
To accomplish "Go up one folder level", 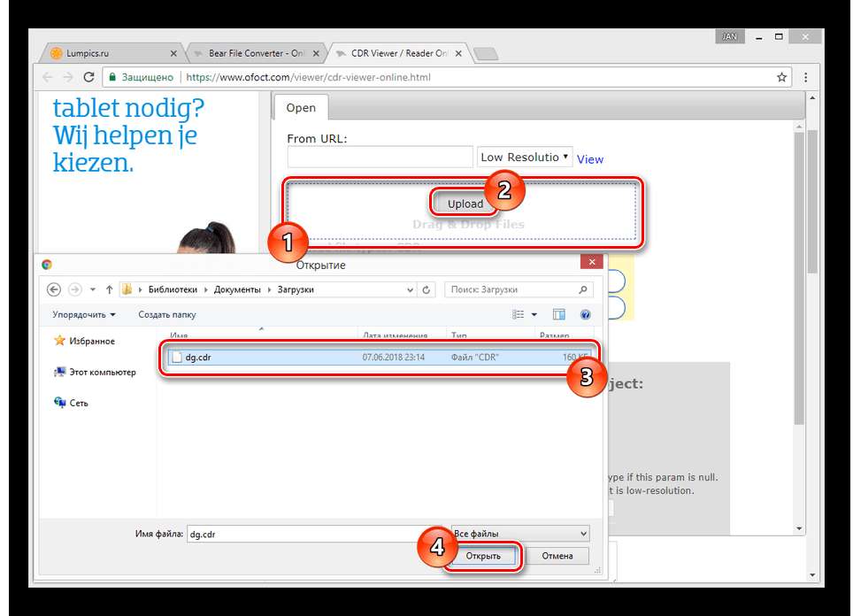I will (x=110, y=289).
